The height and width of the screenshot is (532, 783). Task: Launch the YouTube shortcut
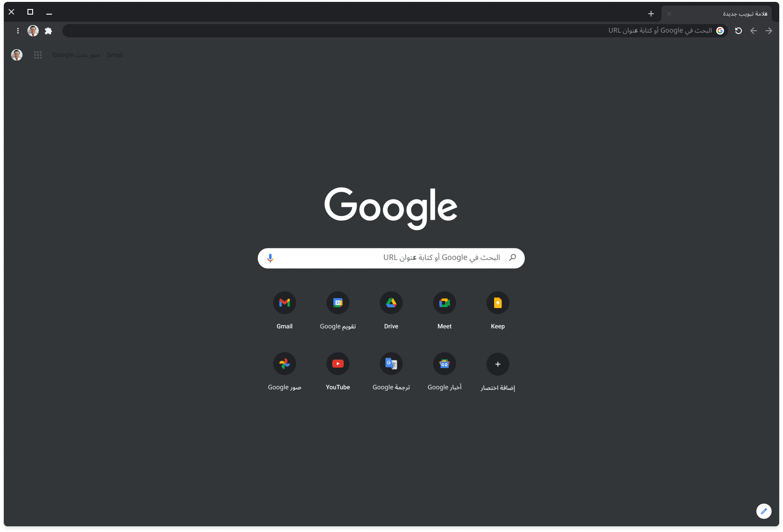tap(338, 364)
